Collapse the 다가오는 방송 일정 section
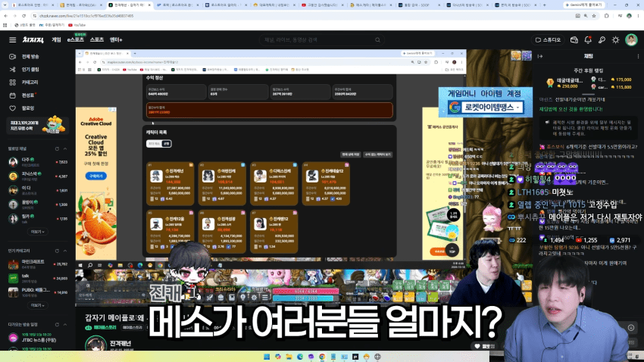644x362 pixels. pyautogui.click(x=65, y=325)
